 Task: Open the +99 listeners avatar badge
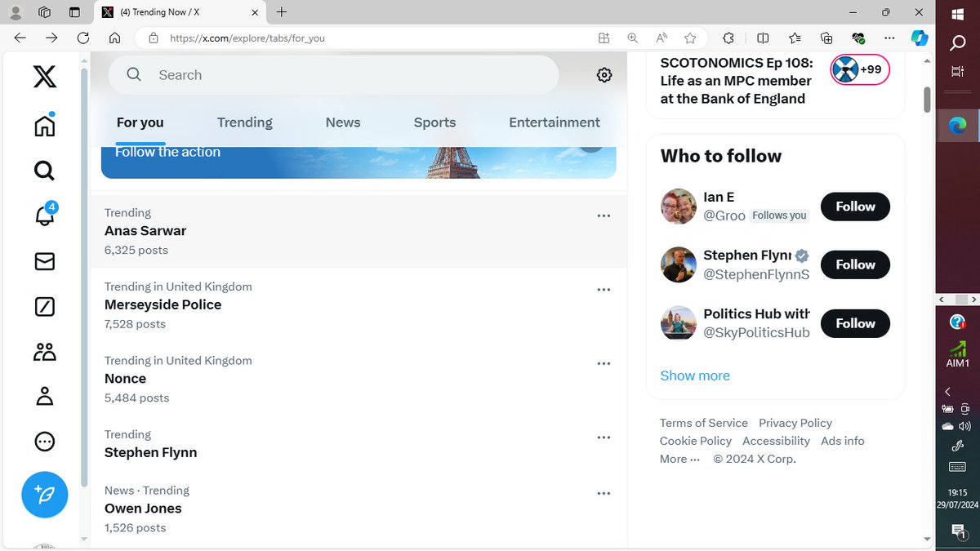click(860, 69)
